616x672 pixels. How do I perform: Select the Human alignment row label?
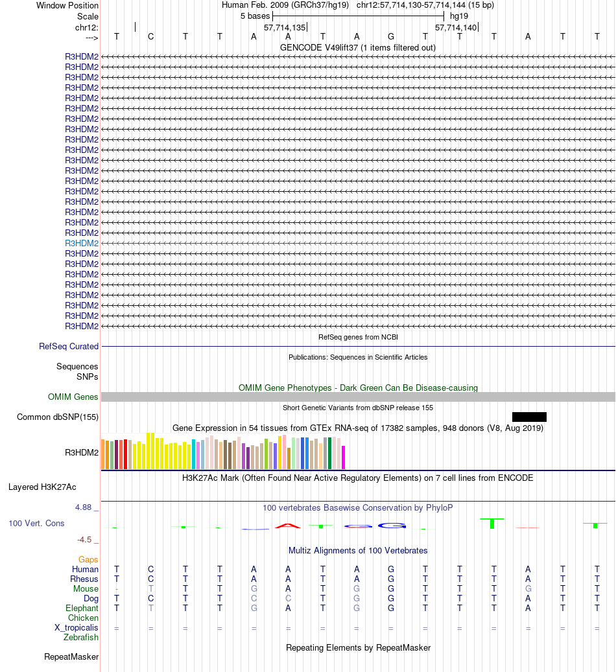85,569
